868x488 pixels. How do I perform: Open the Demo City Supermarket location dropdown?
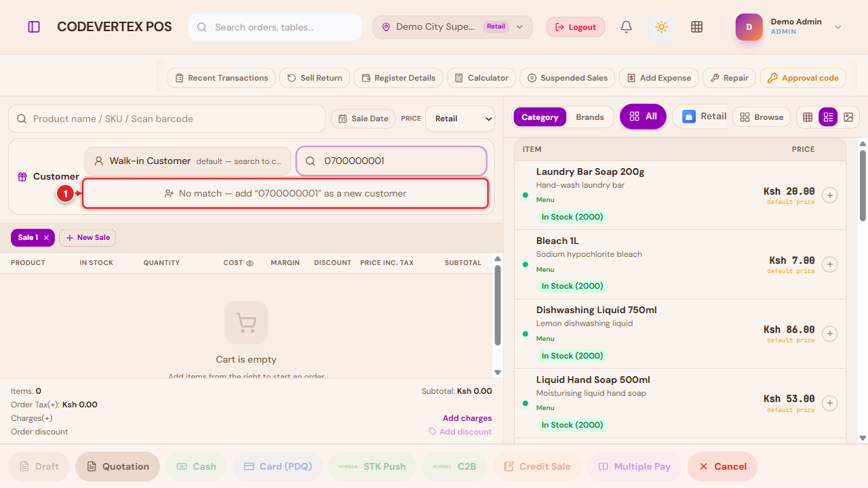click(452, 27)
